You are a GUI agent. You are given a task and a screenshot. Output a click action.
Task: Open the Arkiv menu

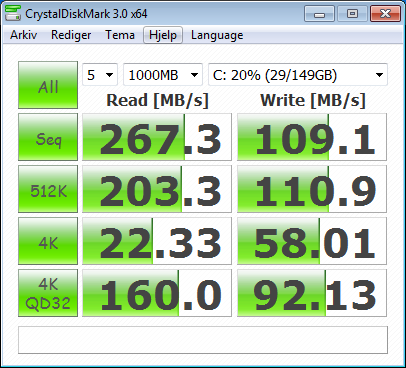tap(23, 35)
